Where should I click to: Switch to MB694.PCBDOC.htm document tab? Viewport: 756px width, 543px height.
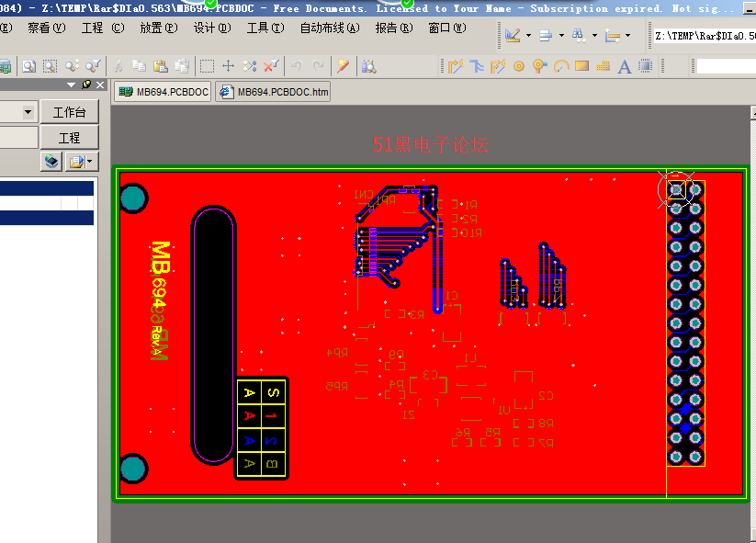tap(274, 92)
